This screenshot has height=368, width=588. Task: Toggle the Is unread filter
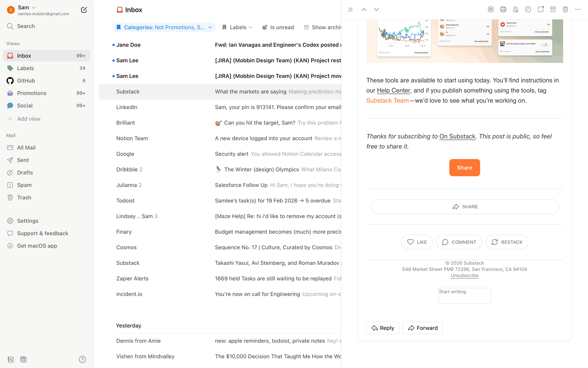pyautogui.click(x=278, y=27)
